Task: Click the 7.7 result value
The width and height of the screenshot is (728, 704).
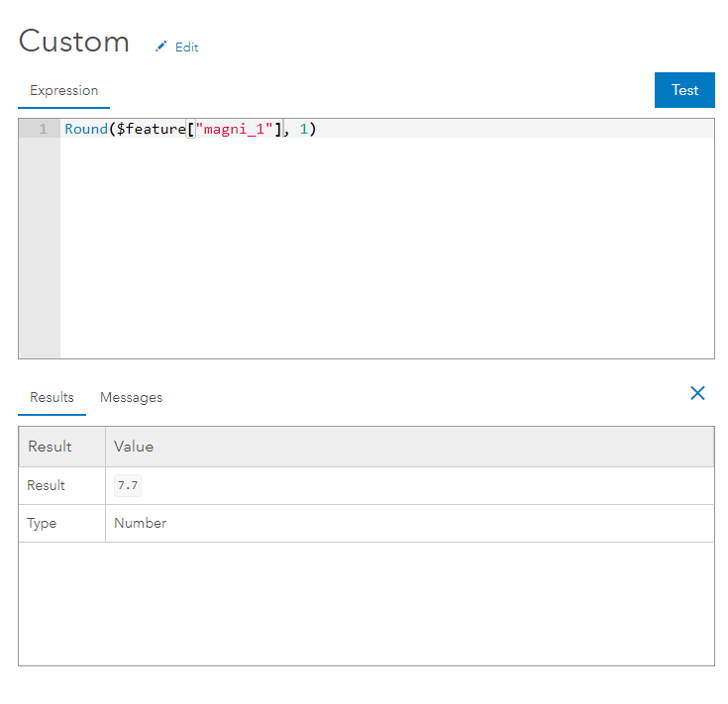Action: 128,485
